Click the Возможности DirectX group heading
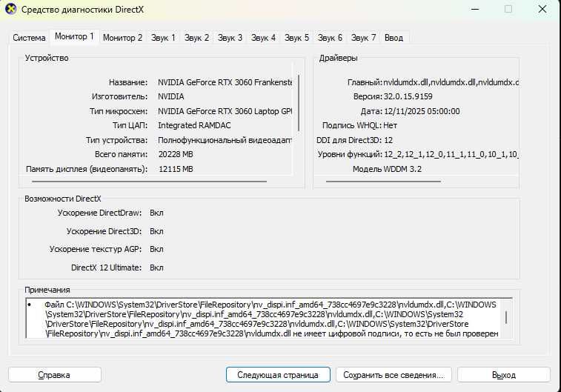561x392 pixels. (x=62, y=199)
